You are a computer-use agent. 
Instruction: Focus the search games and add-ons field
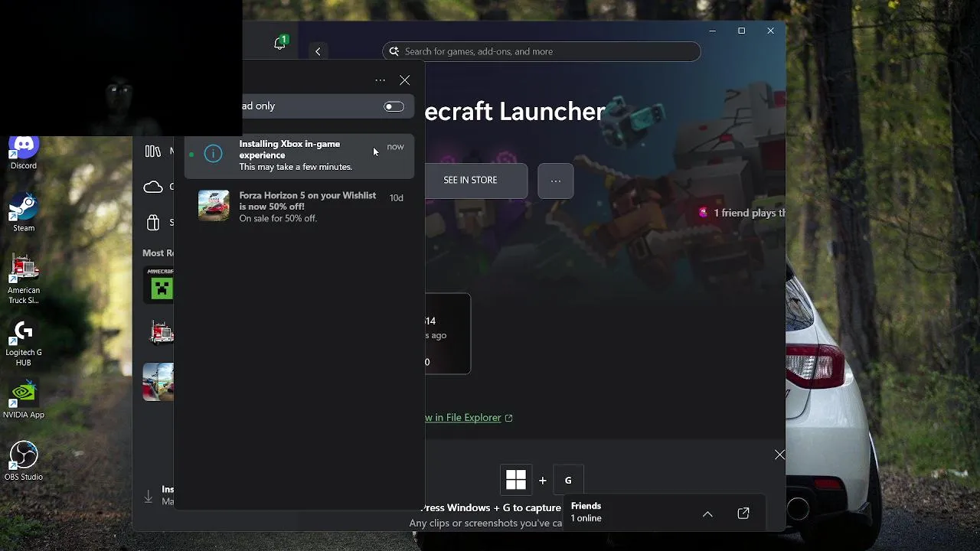point(541,51)
